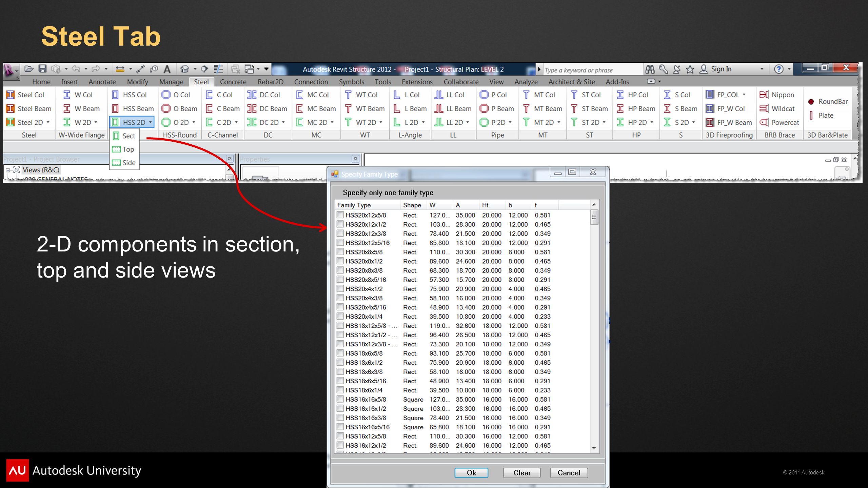Viewport: 868px width, 488px height.
Task: Click the Shape column header
Action: 413,205
